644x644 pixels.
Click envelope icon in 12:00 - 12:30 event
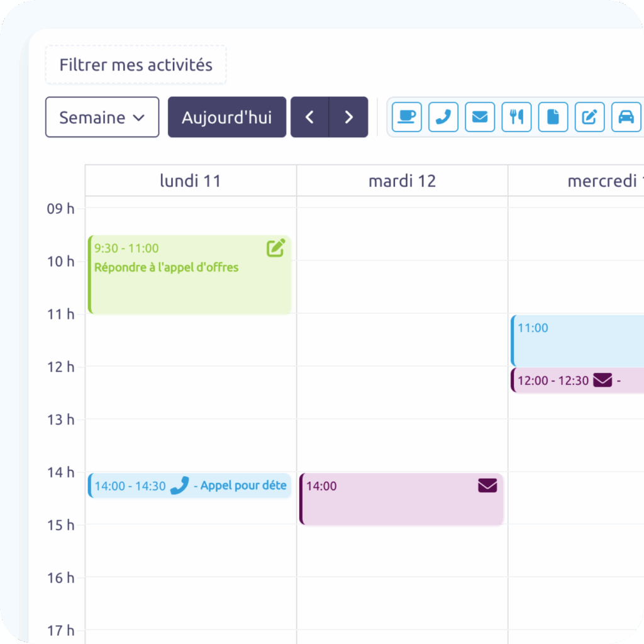(602, 380)
